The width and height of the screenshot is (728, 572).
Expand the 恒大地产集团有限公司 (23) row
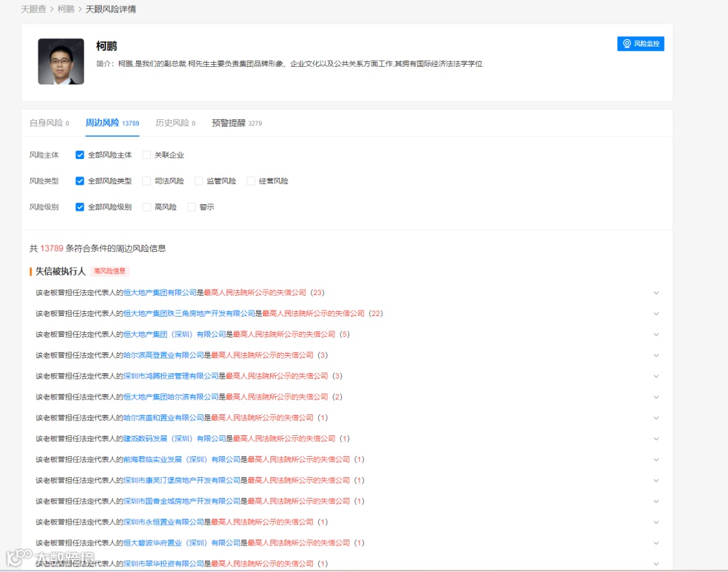point(656,292)
